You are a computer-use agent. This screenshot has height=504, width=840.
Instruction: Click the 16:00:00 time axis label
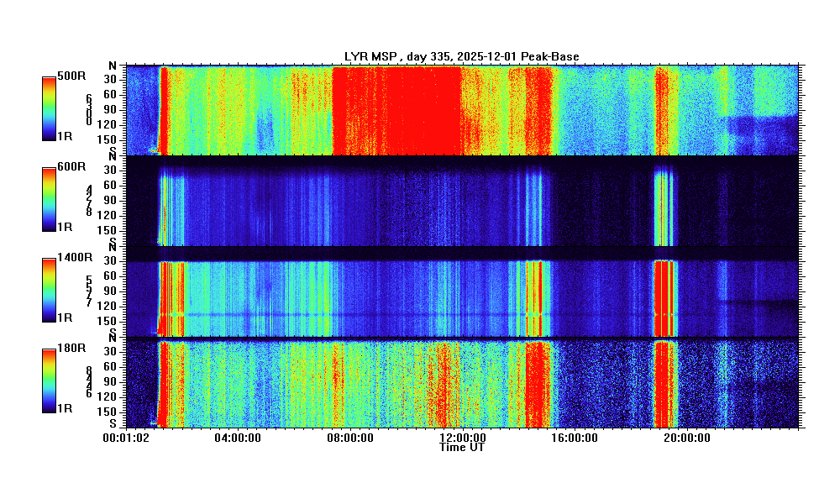pyautogui.click(x=575, y=438)
